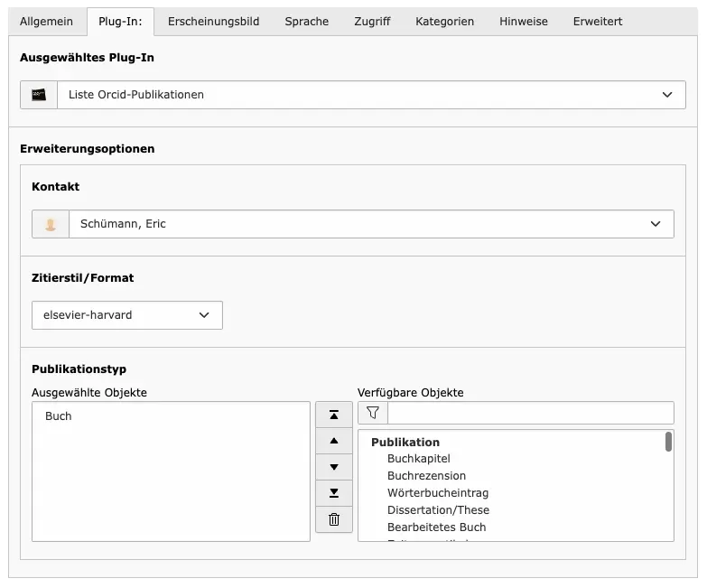The image size is (707, 588).
Task: Click the Orcid plug-in icon
Action: tap(39, 95)
